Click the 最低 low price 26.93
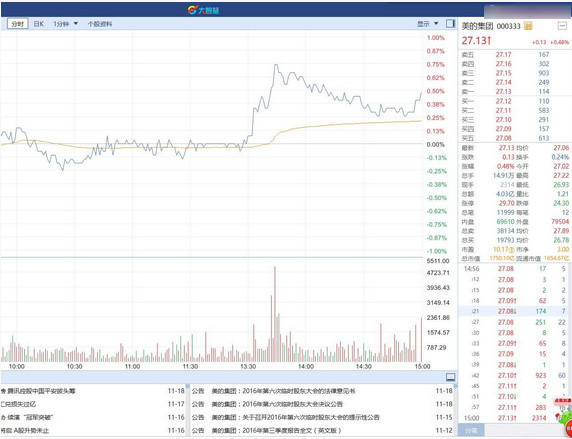 pos(561,185)
